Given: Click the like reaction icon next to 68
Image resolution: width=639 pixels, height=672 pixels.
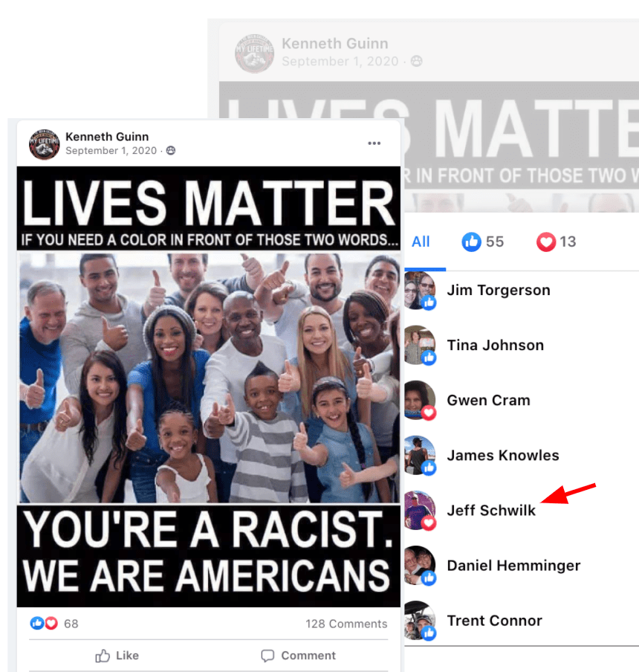Looking at the screenshot, I should [x=37, y=623].
